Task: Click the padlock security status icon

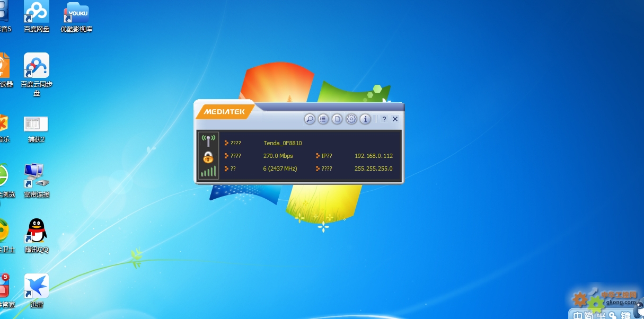Action: pos(208,157)
